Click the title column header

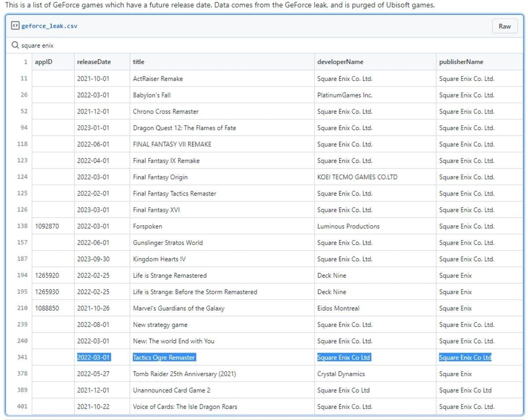tap(139, 62)
